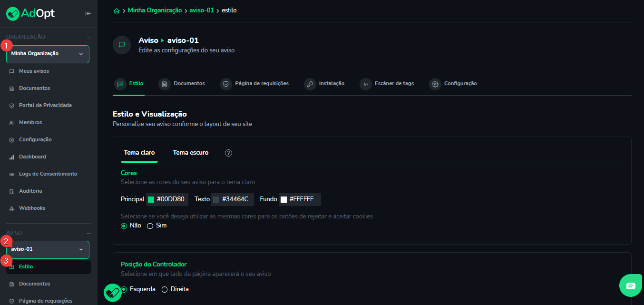Viewport: 644px width, 305px height.
Task: Open the aviso-01 dropdown
Action: [x=48, y=250]
